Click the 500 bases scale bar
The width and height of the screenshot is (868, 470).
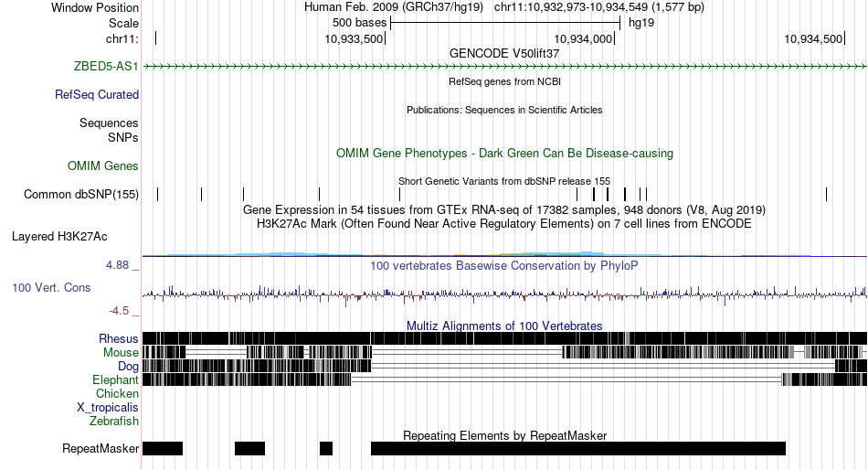pos(505,23)
